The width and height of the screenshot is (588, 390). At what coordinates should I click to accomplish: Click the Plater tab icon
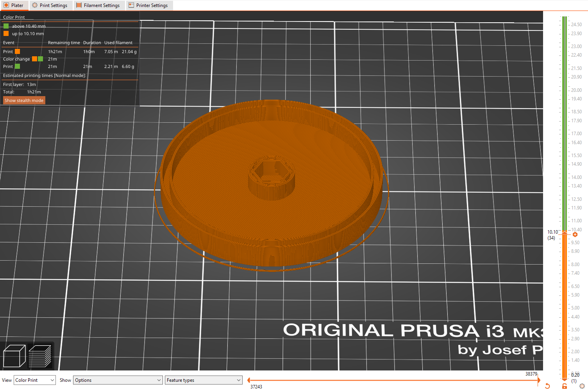(x=6, y=5)
